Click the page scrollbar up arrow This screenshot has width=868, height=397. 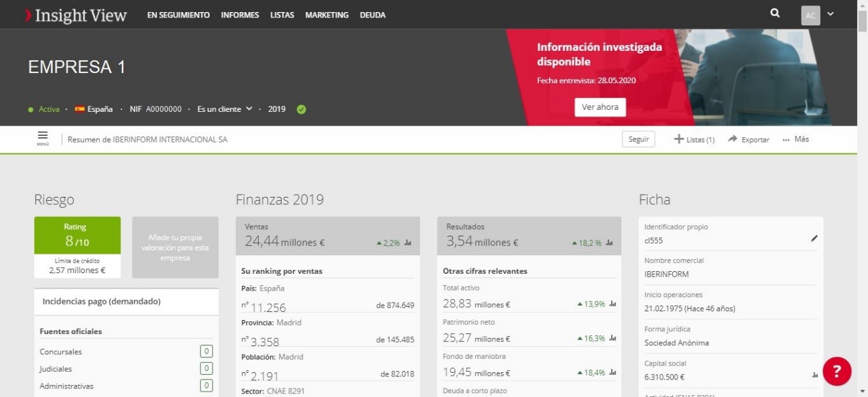tap(863, 5)
